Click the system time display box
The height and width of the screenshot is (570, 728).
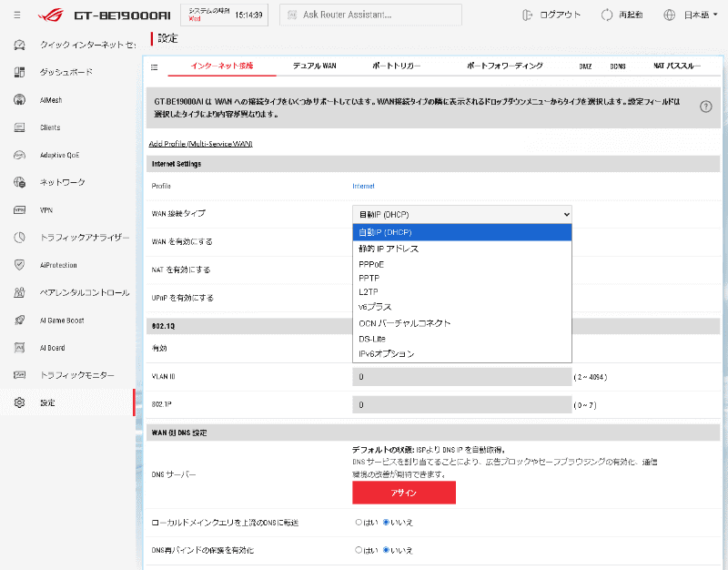(x=224, y=15)
